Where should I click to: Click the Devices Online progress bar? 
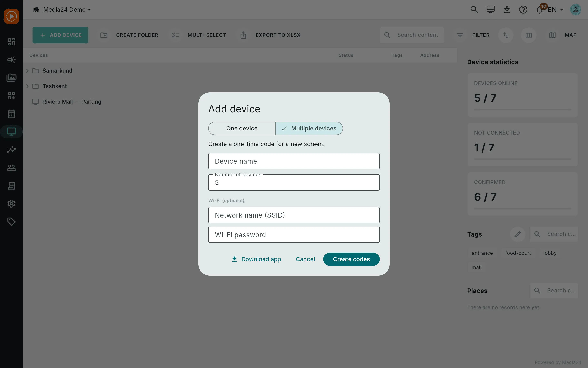[522, 110]
